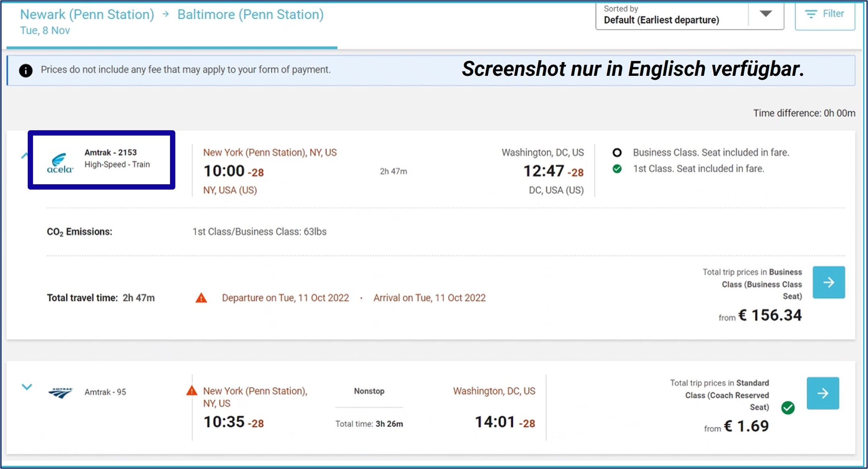Expand the Amtrak 95 trip details
This screenshot has height=469, width=868.
[27, 387]
